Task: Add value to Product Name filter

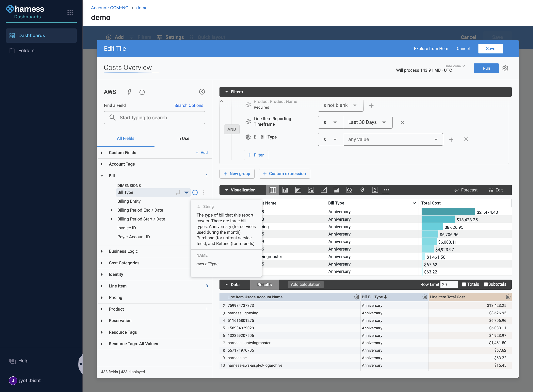Action: tap(371, 106)
